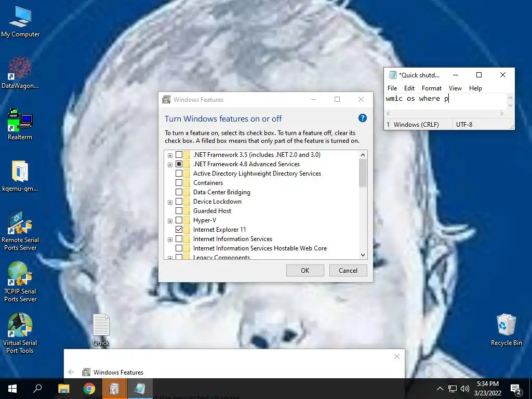Maximize the Notepad window
Screen dimensions: 532x399
point(478,75)
